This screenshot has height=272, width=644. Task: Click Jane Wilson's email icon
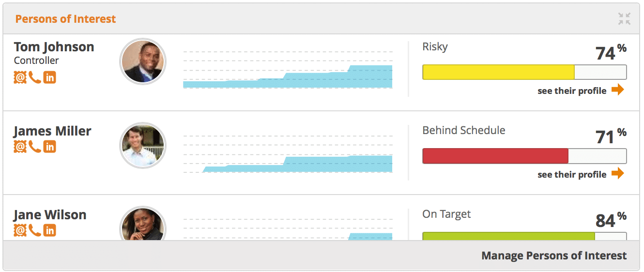(x=20, y=230)
